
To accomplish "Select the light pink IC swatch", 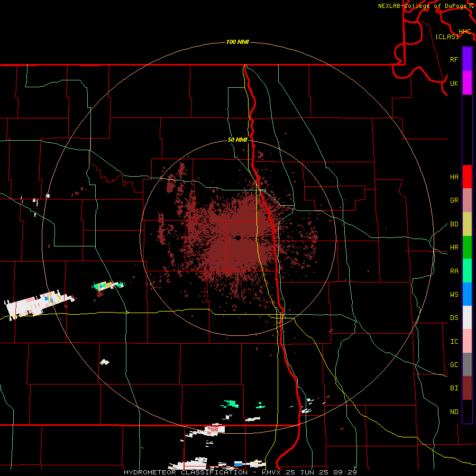I will [467, 341].
